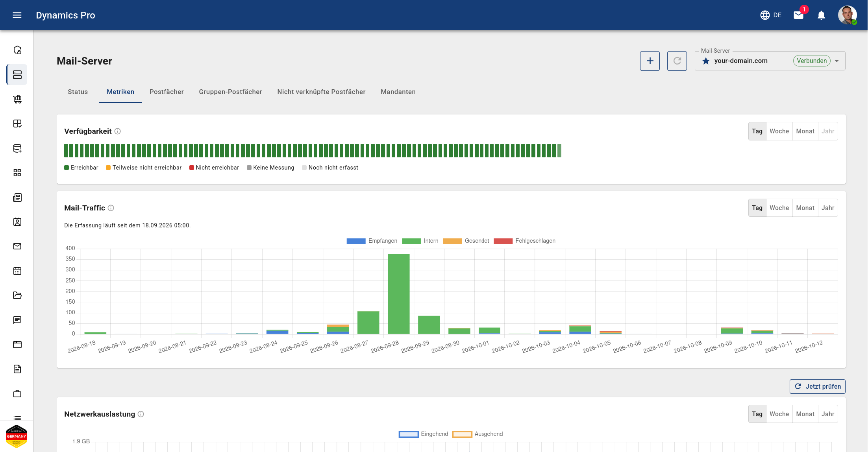Switch to the Status tab
Image resolution: width=868 pixels, height=452 pixels.
tap(78, 92)
